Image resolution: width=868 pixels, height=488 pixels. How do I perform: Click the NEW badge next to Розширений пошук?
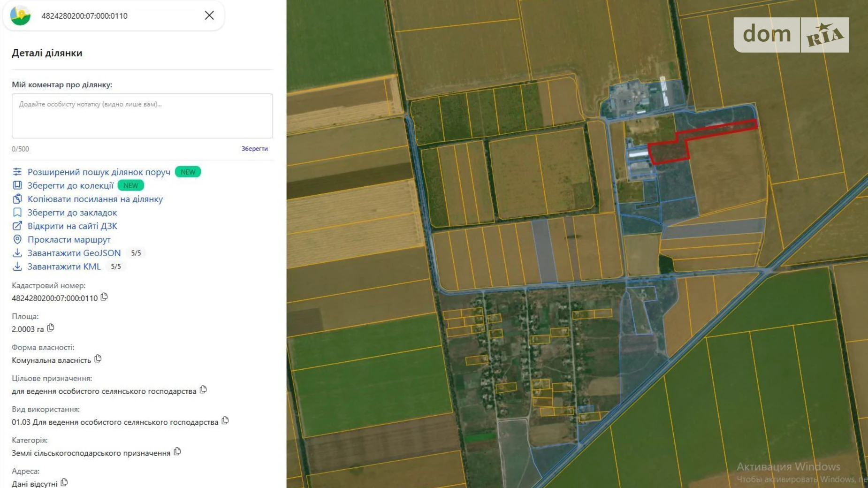[188, 172]
